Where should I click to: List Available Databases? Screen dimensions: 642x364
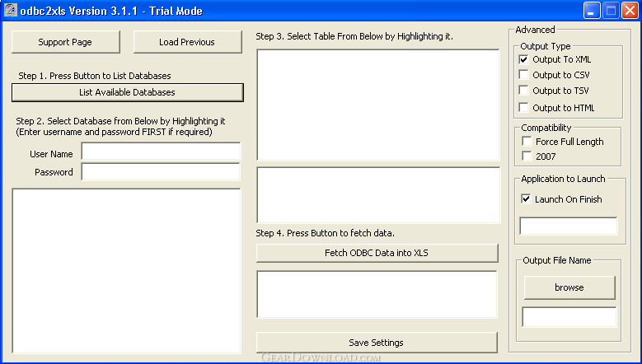(128, 92)
